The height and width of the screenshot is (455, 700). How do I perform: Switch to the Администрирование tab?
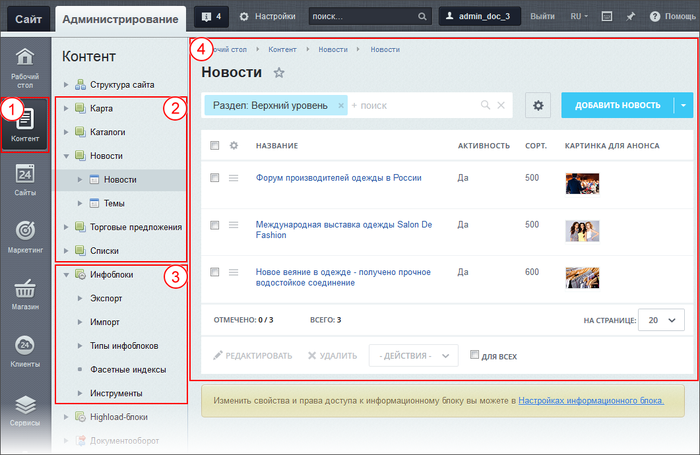[x=121, y=19]
